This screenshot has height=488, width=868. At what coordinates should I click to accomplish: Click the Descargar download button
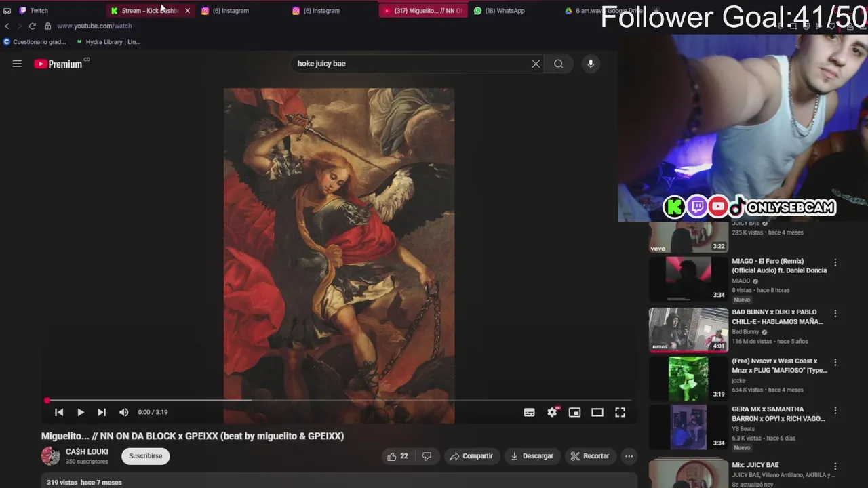pos(532,456)
